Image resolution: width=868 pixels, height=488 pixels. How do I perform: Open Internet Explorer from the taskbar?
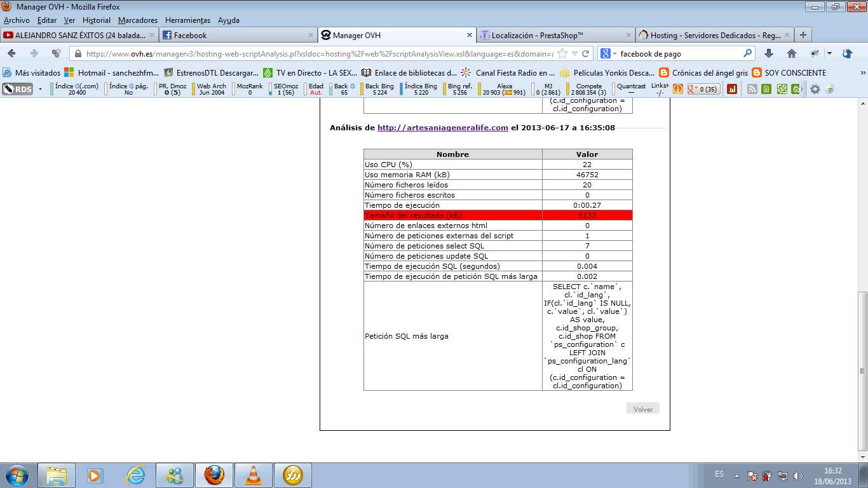[x=135, y=475]
